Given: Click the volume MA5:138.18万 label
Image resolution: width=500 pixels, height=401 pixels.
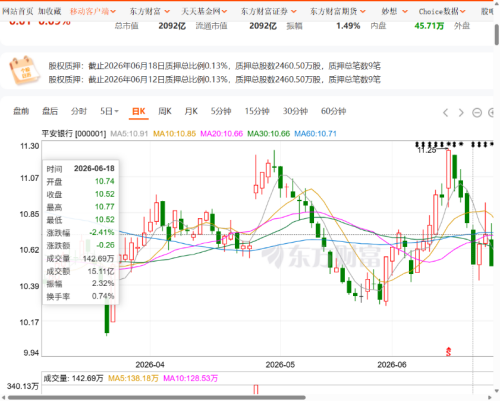Looking at the screenshot, I should [x=133, y=378].
